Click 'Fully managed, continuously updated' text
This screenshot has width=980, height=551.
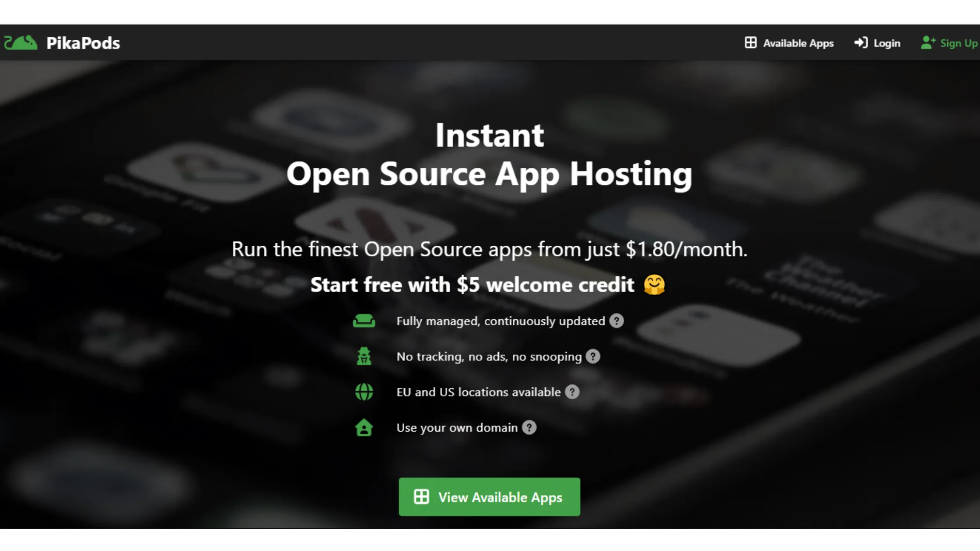coord(500,321)
